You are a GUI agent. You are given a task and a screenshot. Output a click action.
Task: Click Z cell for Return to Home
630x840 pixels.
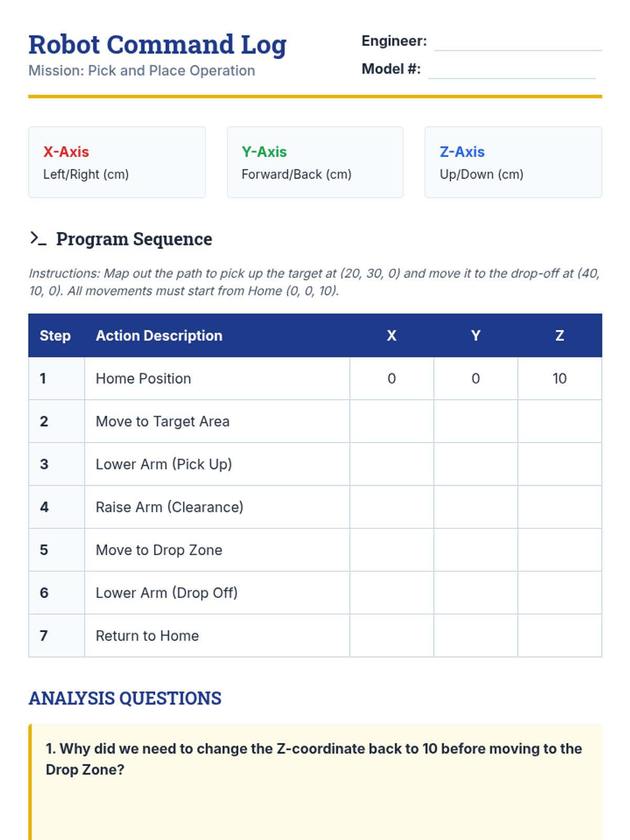(560, 636)
